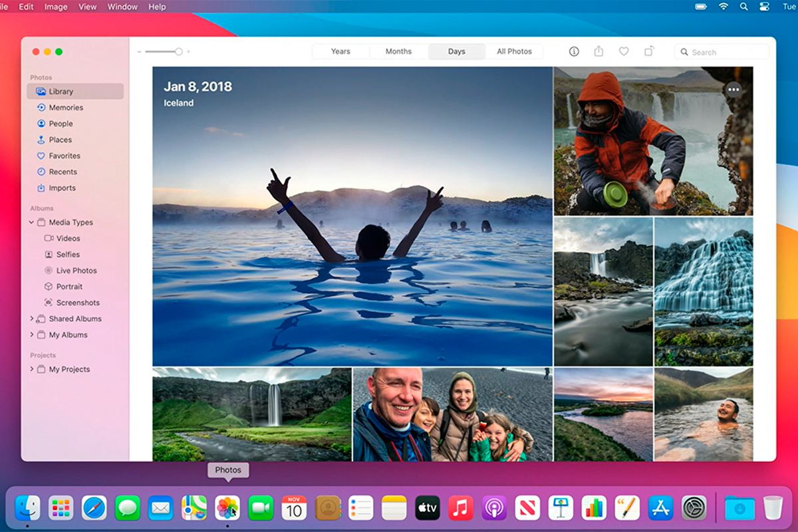Open Reminders from the Dock

pos(361,508)
